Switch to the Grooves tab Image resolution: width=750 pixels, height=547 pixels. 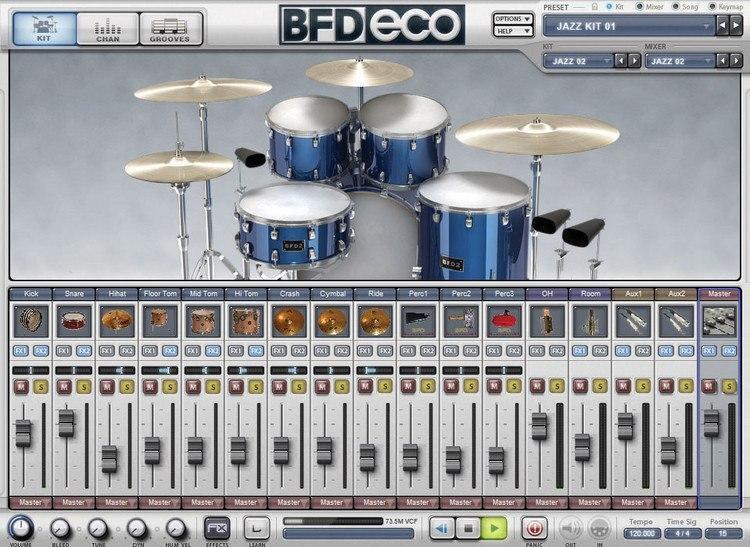(171, 29)
